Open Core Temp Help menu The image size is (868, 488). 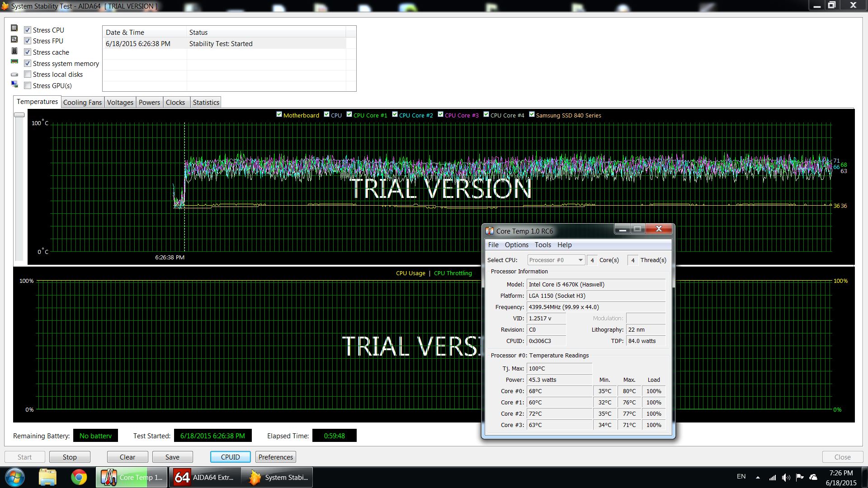(565, 245)
